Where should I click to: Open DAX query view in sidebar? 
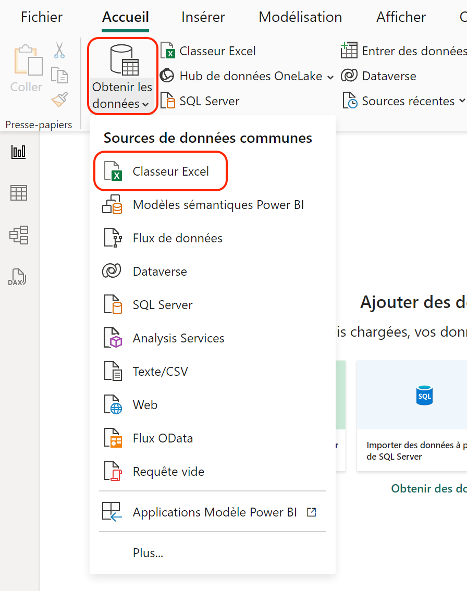[x=17, y=277]
